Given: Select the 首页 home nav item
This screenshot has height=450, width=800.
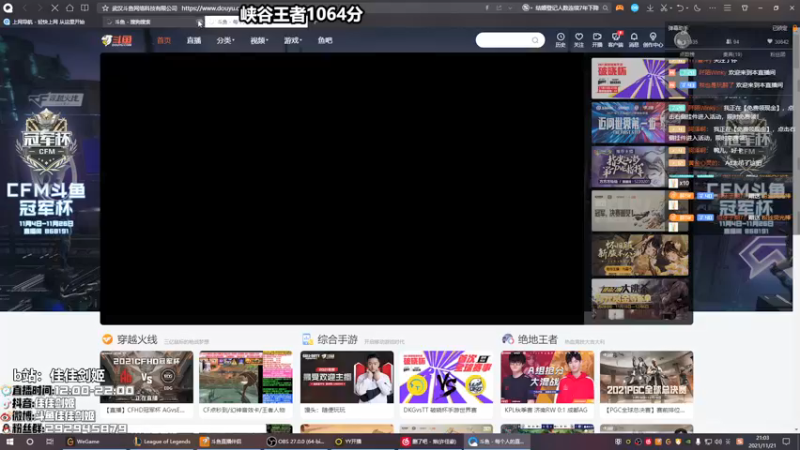Looking at the screenshot, I should [164, 40].
